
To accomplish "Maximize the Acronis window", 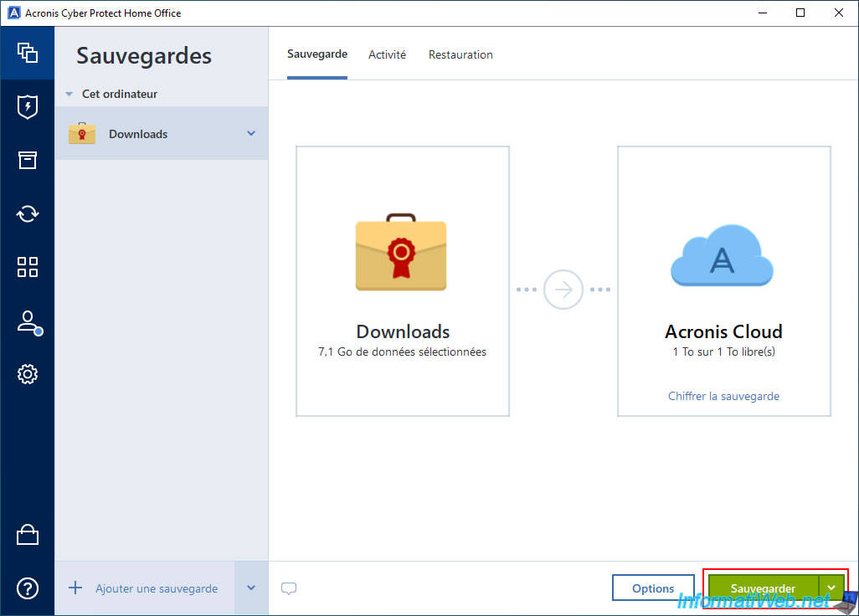I will [800, 13].
